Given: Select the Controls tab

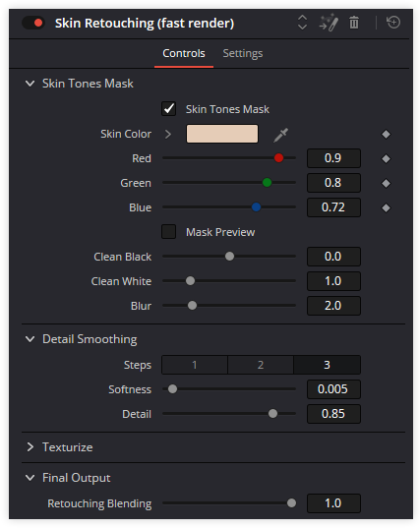Looking at the screenshot, I should (184, 53).
